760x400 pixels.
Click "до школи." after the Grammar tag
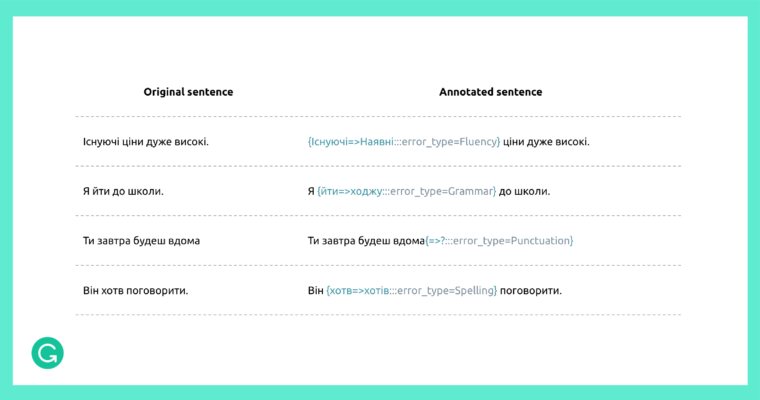click(x=524, y=191)
